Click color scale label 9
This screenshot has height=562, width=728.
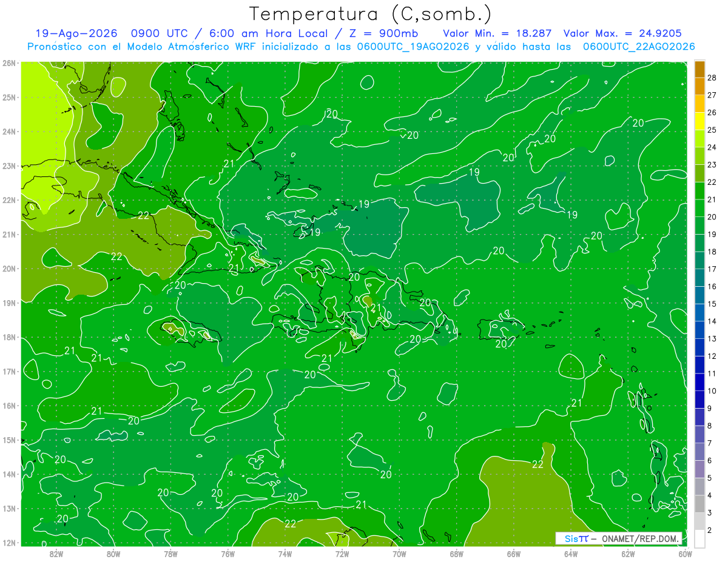tap(710, 408)
